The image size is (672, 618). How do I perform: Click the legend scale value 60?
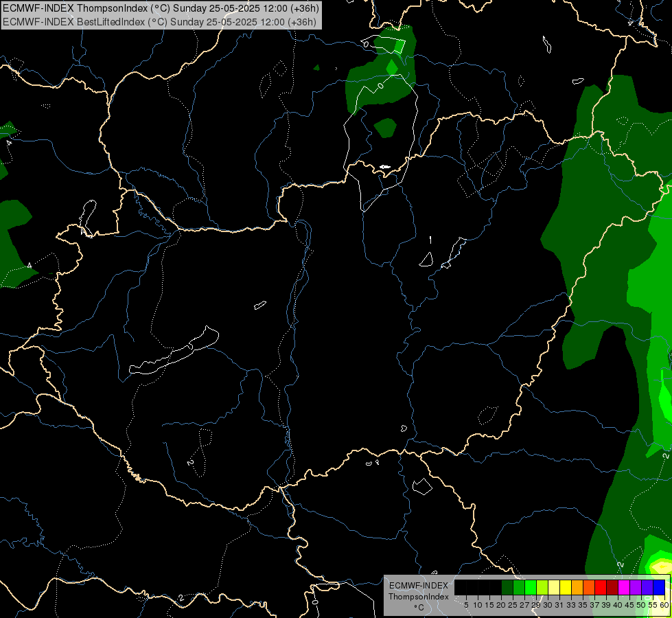click(x=664, y=605)
